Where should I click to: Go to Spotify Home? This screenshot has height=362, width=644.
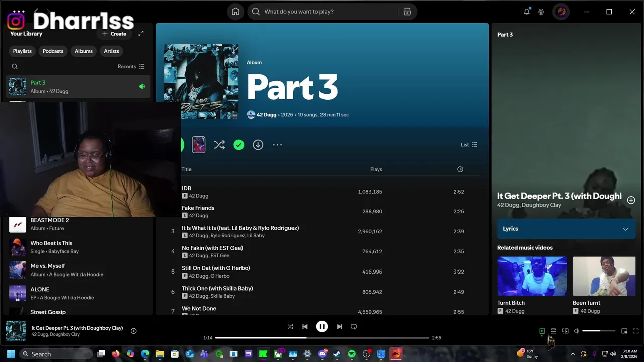[235, 12]
